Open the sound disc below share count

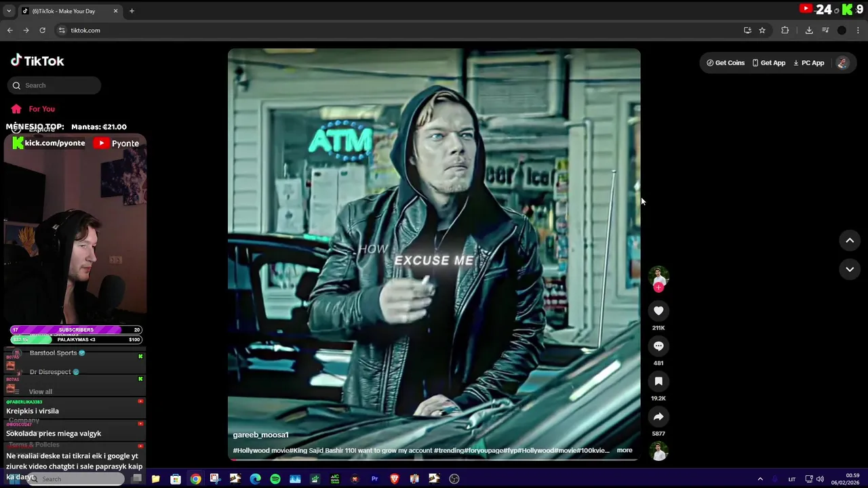coord(658,451)
